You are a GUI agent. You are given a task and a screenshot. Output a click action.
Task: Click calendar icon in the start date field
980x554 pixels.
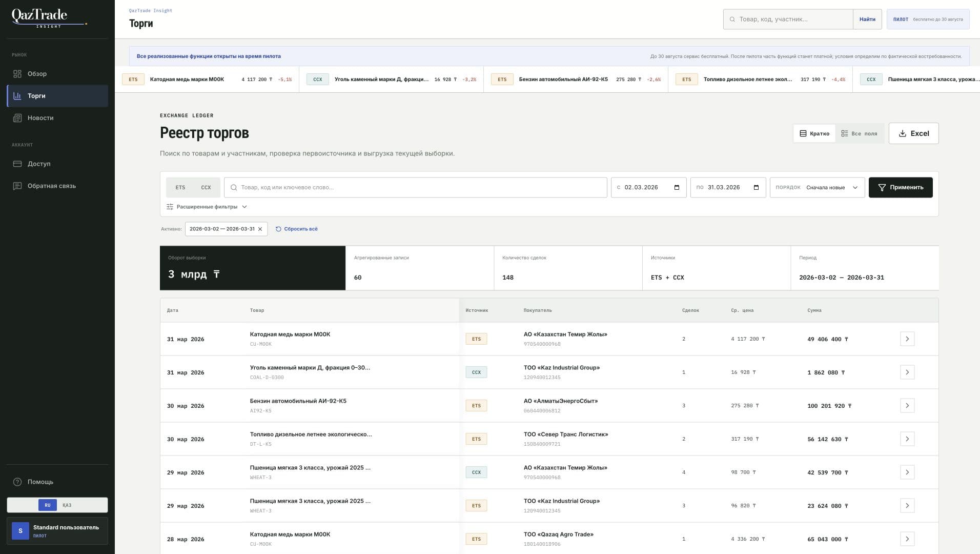(x=677, y=187)
